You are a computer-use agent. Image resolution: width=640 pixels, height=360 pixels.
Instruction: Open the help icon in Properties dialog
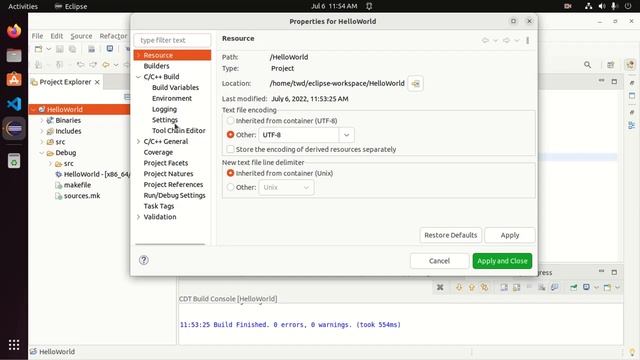coord(144,260)
